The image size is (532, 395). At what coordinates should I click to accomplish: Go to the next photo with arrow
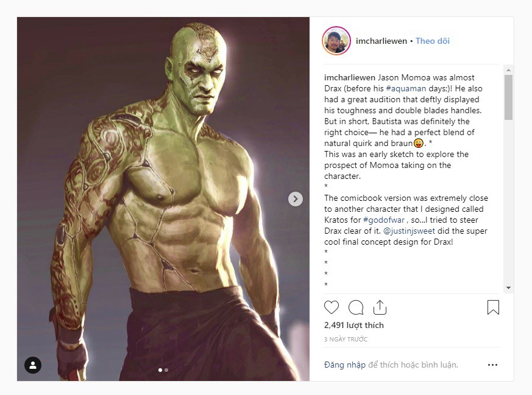tap(296, 199)
